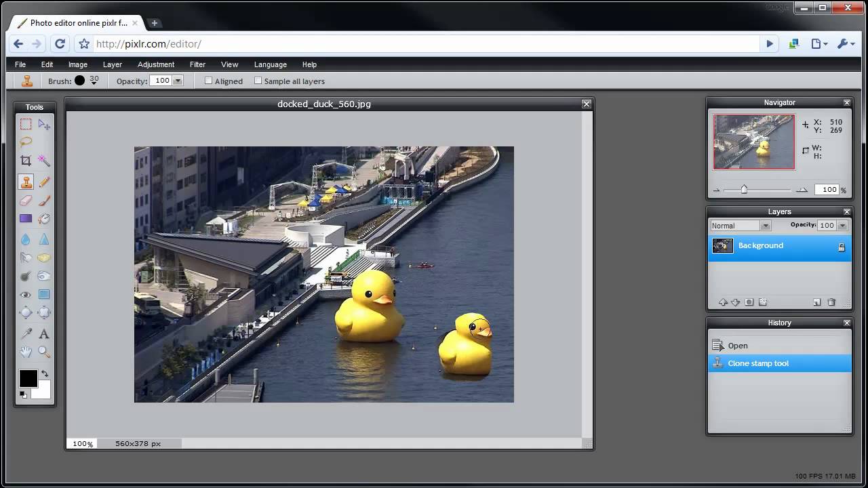Click the black foreground color swatch
Viewport: 868px width, 488px height.
28,378
